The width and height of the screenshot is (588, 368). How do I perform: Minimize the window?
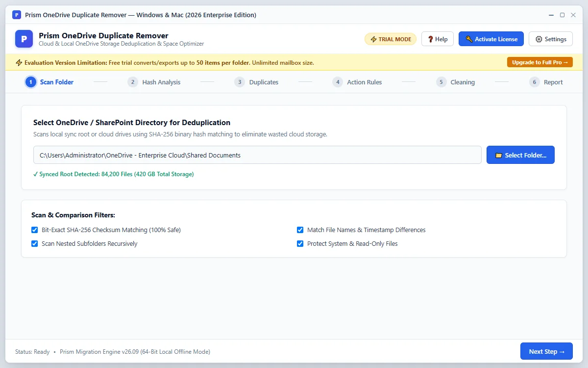(x=550, y=15)
